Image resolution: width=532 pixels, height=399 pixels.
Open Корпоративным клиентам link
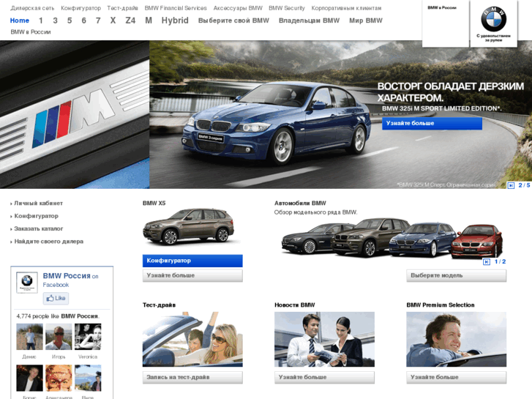click(x=346, y=8)
